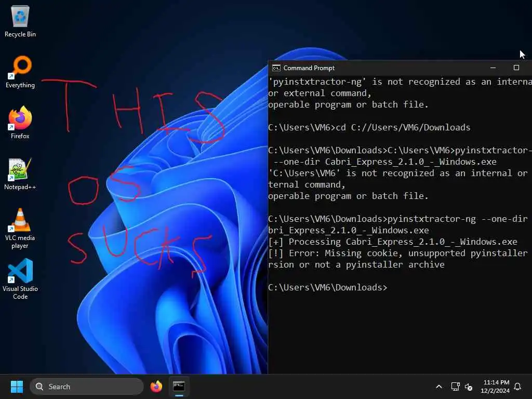Click the "'pyinstxtractor-ng' is not recognized" first output line

[x=400, y=82]
